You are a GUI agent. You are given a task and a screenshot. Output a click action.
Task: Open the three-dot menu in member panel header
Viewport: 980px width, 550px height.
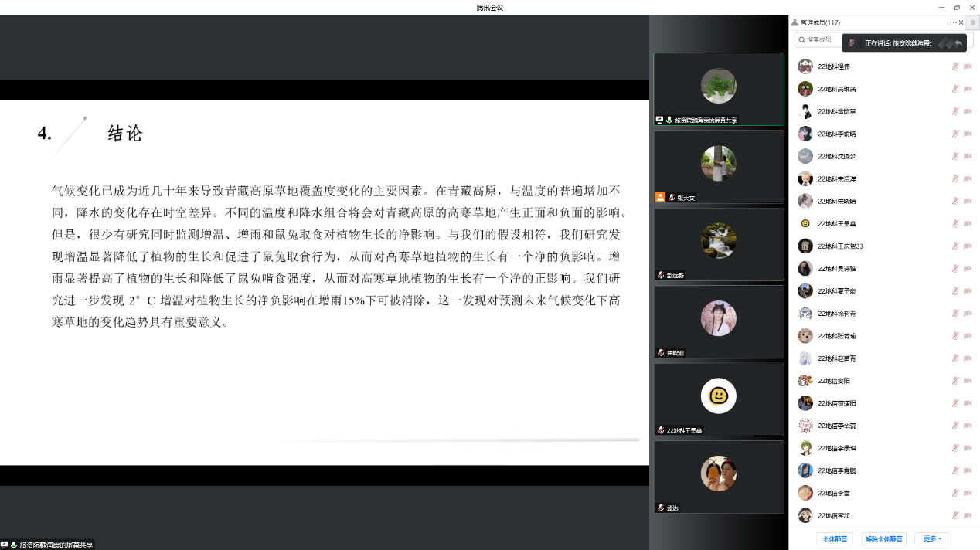click(953, 22)
